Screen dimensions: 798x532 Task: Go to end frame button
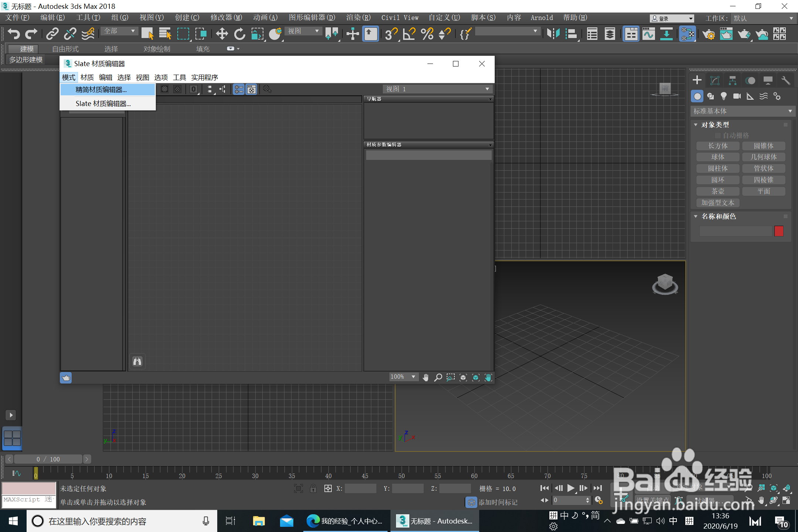click(x=598, y=488)
